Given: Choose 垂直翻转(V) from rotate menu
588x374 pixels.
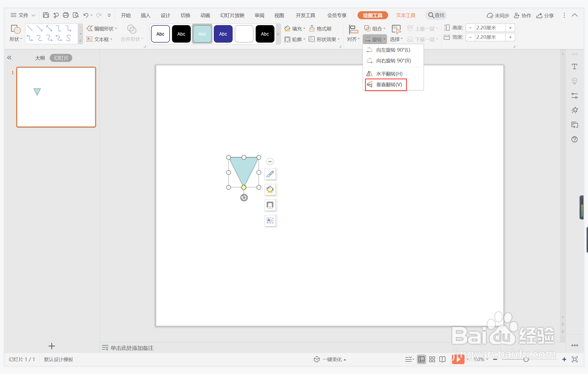Looking at the screenshot, I should pos(389,85).
